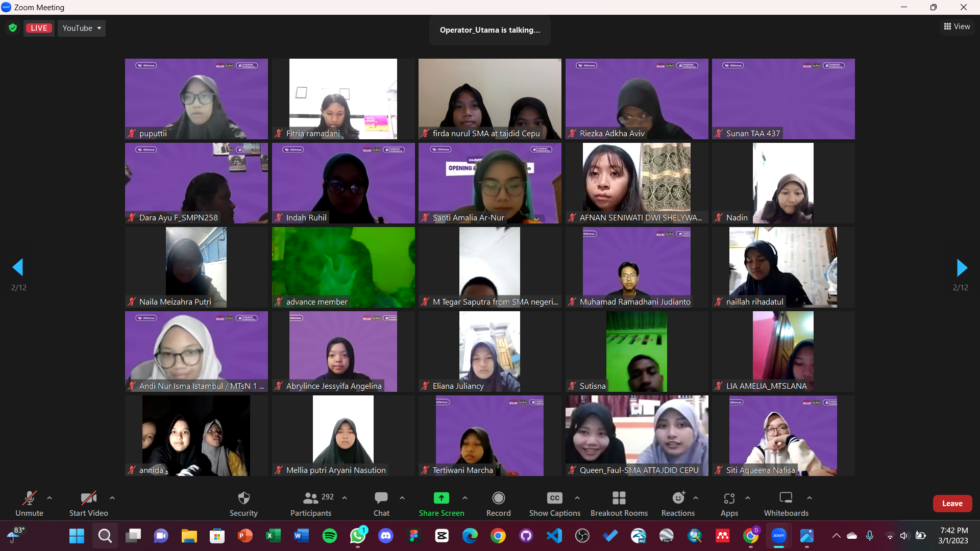Open Spotify from the taskbar

(x=330, y=536)
